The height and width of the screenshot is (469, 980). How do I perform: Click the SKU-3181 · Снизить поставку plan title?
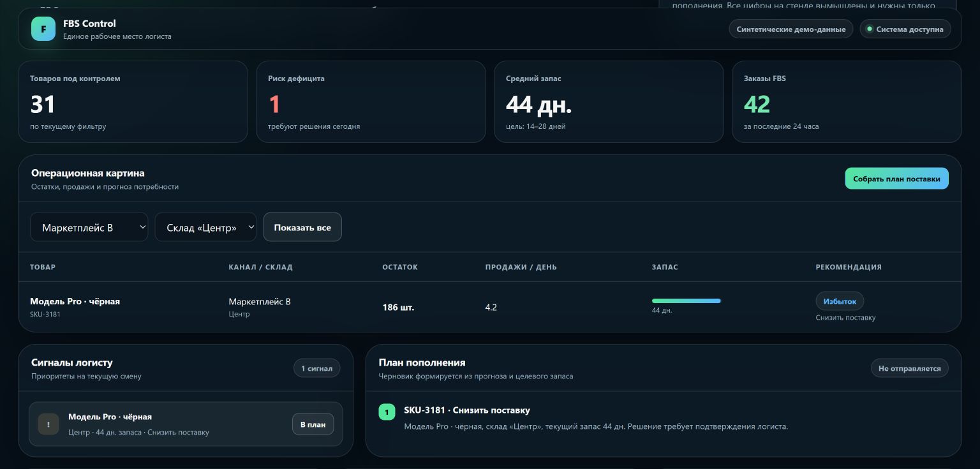pos(467,410)
